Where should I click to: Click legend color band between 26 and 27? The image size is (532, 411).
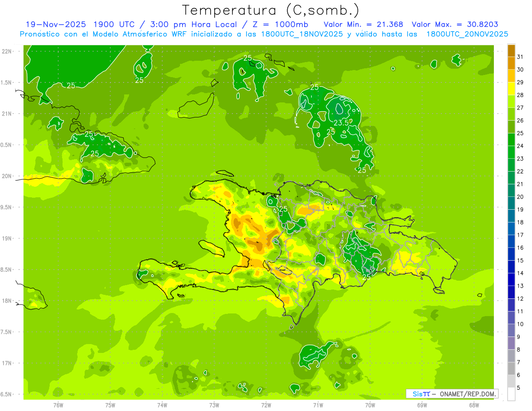(511, 114)
